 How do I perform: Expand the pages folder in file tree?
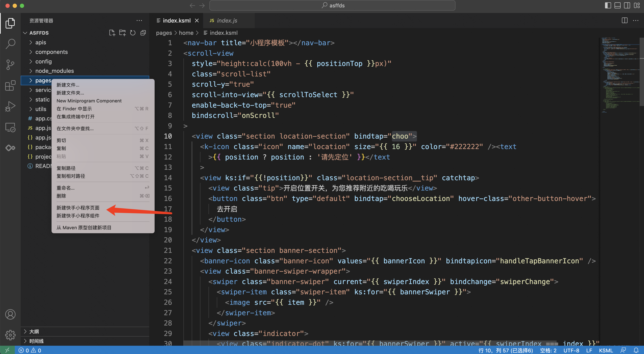click(29, 80)
